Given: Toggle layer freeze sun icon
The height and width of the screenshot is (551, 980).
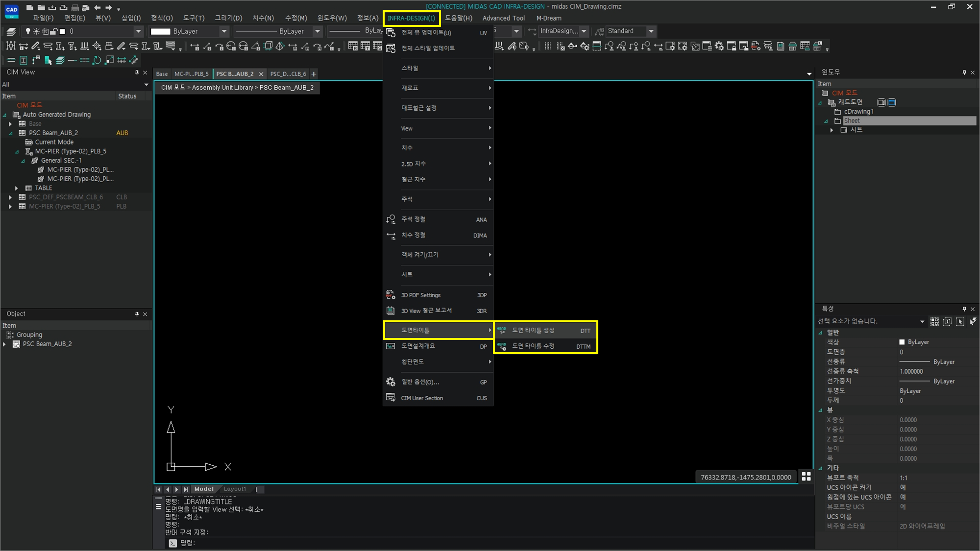Looking at the screenshot, I should (x=36, y=31).
